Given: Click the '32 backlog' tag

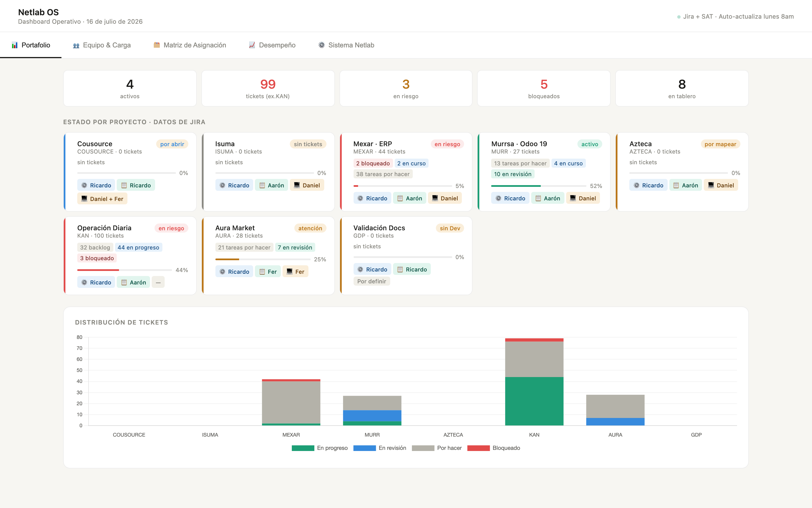Looking at the screenshot, I should coord(95,247).
